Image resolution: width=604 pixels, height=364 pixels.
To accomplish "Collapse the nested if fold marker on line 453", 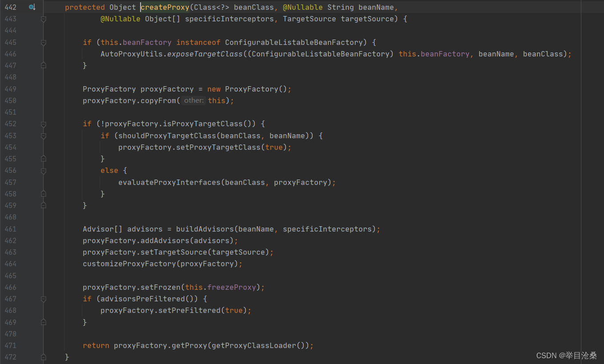I will click(x=44, y=136).
